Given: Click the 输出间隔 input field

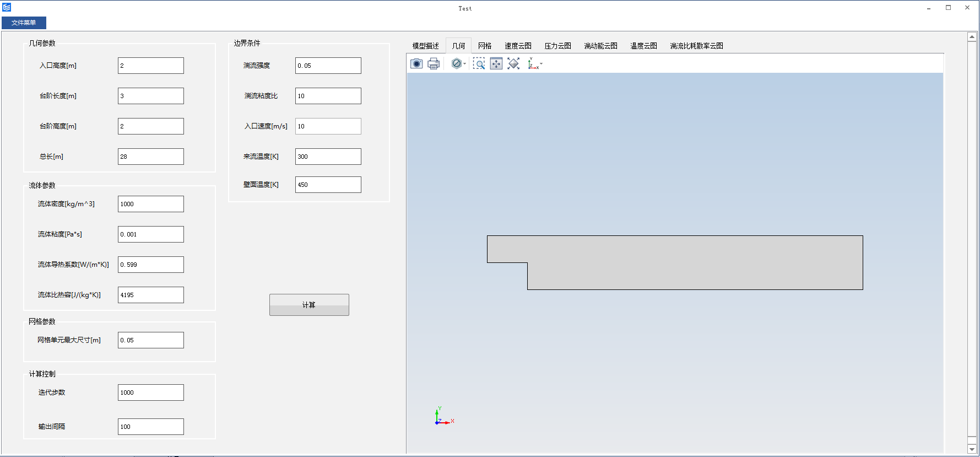Looking at the screenshot, I should pos(151,427).
